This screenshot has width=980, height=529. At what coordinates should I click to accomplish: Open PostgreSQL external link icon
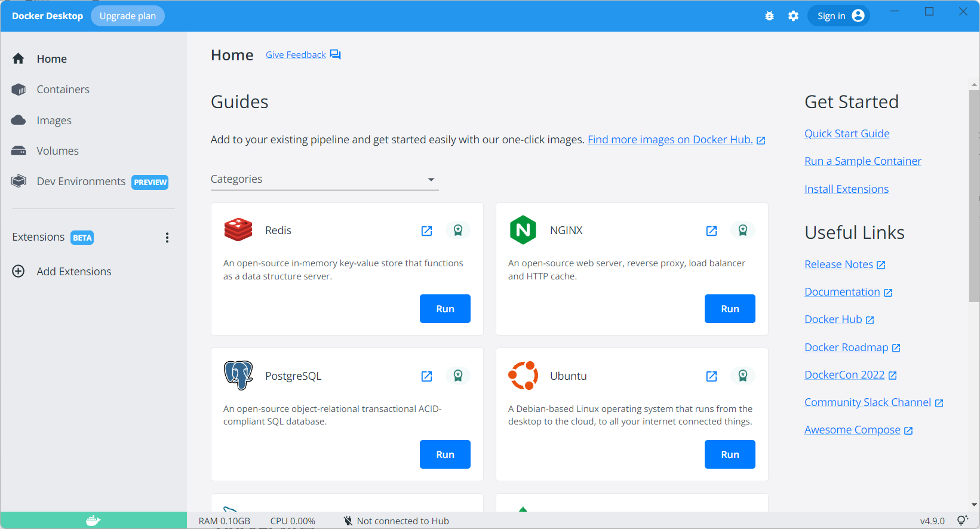427,377
